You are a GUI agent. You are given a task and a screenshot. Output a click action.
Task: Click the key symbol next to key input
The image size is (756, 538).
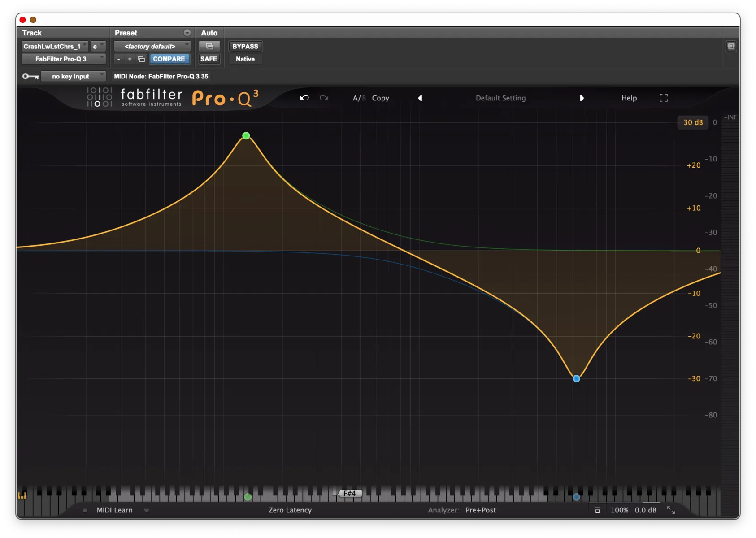pyautogui.click(x=30, y=76)
